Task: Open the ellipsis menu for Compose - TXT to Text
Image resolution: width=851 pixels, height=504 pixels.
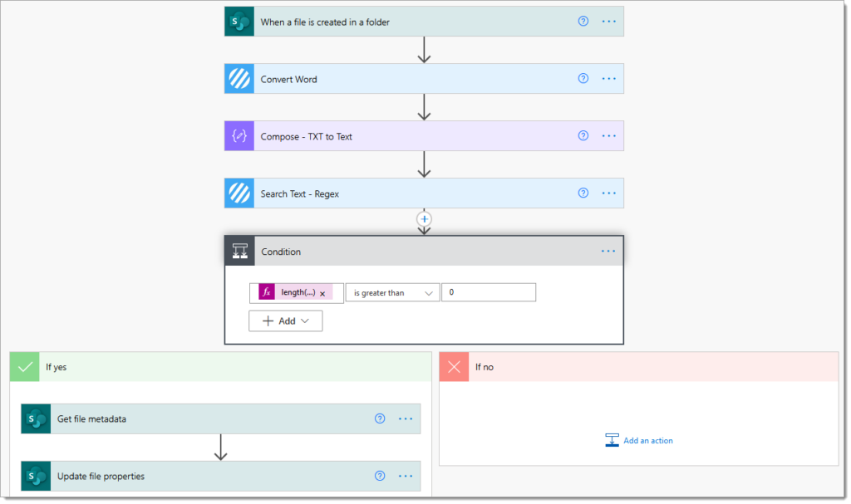Action: coord(609,135)
